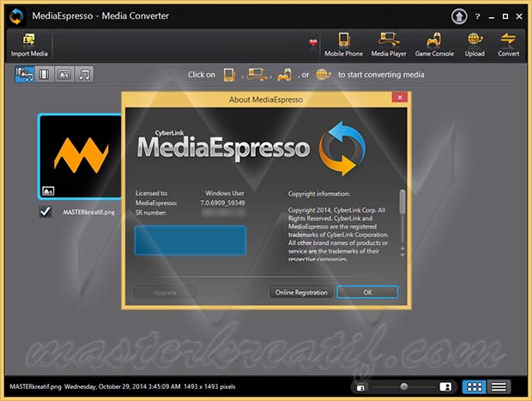Open the Upload toolbar option
The height and width of the screenshot is (401, 532).
coord(475,45)
